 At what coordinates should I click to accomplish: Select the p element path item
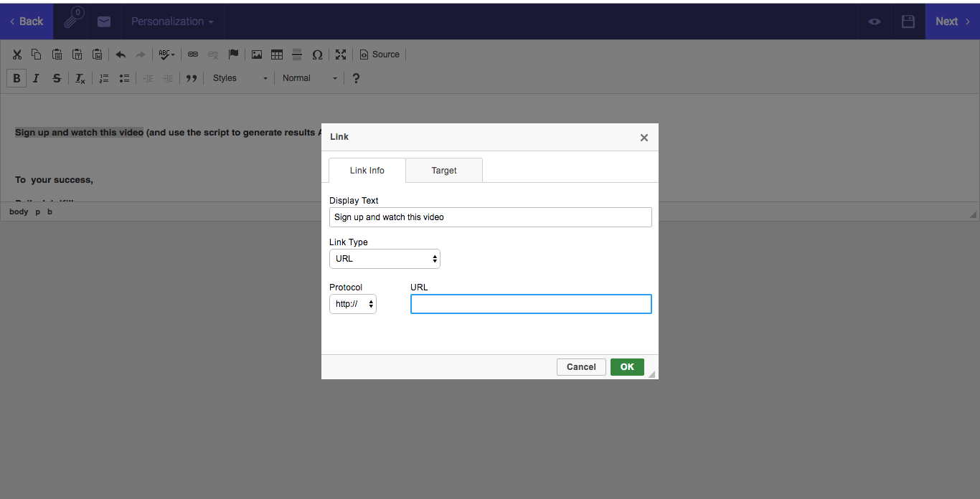click(38, 212)
